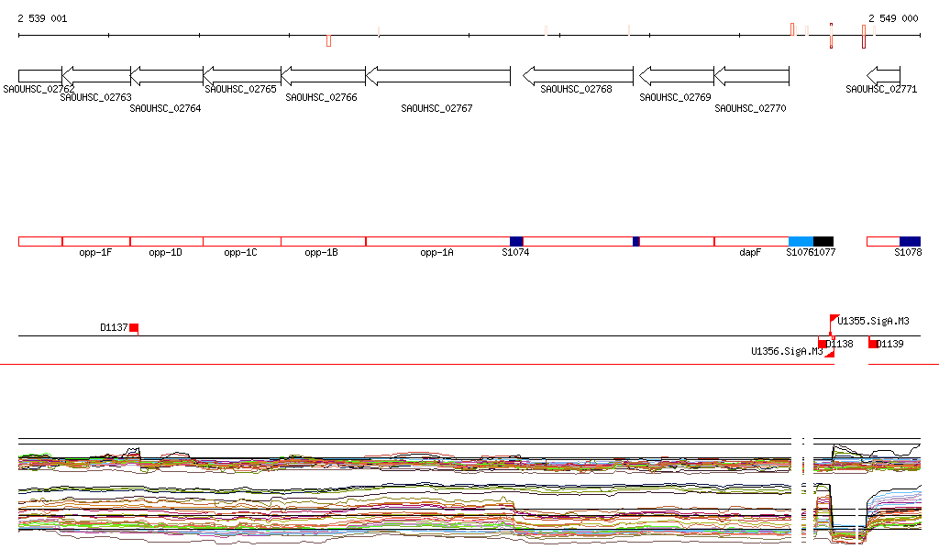This screenshot has width=939, height=560.
Task: Select the U1355.SigA.M3 promoter flag
Action: tap(834, 319)
